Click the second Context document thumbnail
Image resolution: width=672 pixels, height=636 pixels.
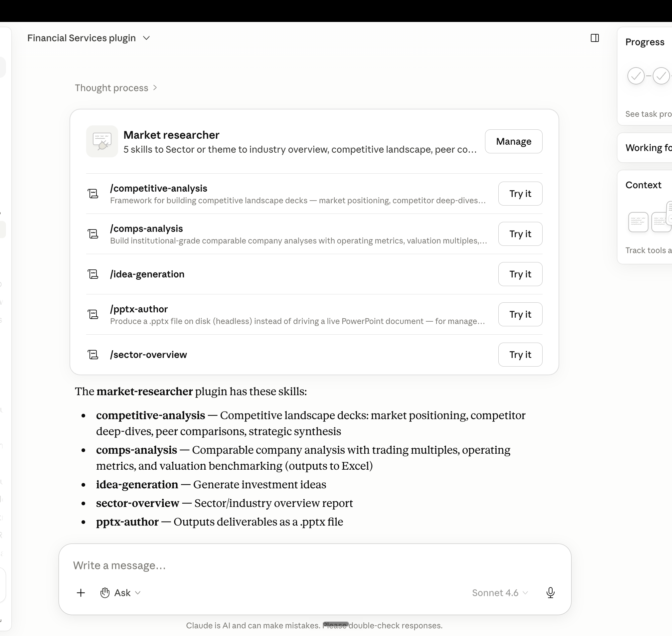point(661,222)
